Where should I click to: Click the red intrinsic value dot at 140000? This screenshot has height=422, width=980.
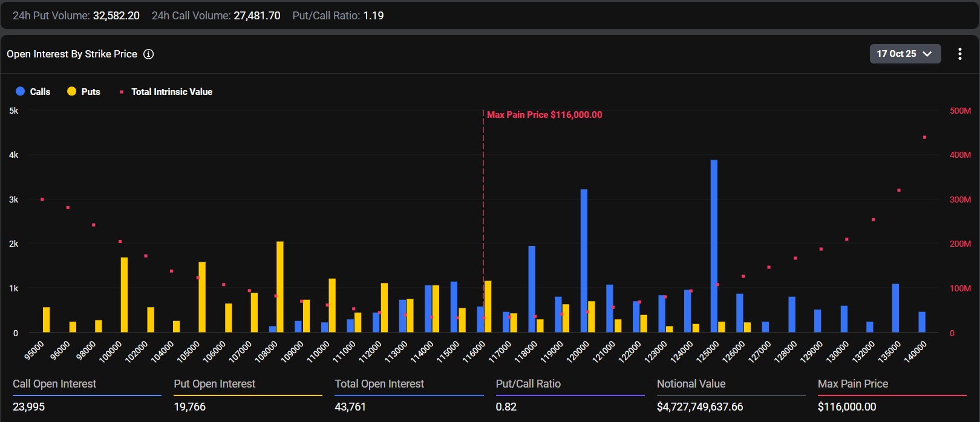[924, 137]
